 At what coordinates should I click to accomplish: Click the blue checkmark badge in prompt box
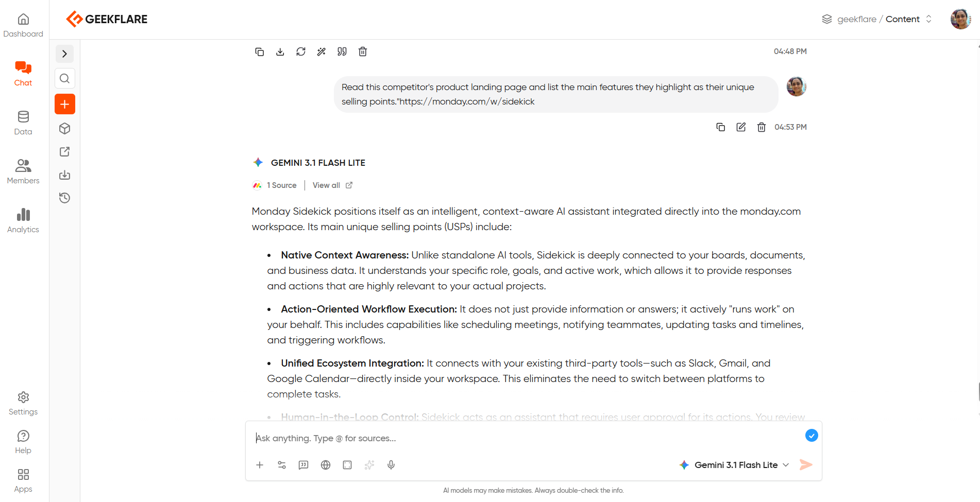[x=812, y=436]
